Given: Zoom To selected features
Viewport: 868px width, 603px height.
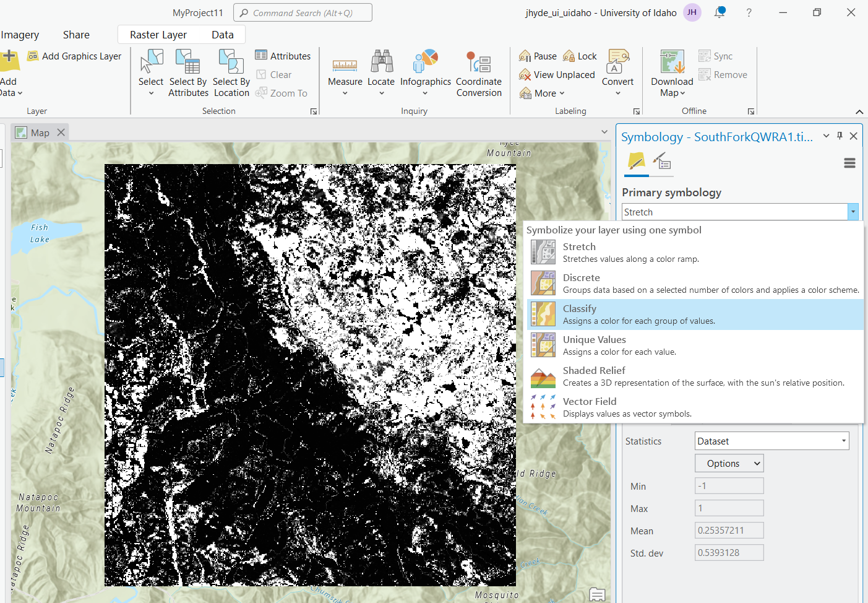Looking at the screenshot, I should click(281, 93).
